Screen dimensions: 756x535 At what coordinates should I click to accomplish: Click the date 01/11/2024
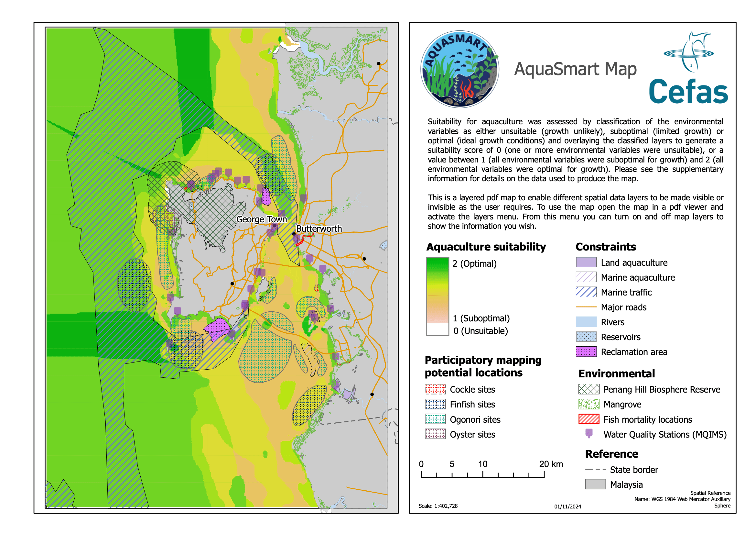[568, 507]
